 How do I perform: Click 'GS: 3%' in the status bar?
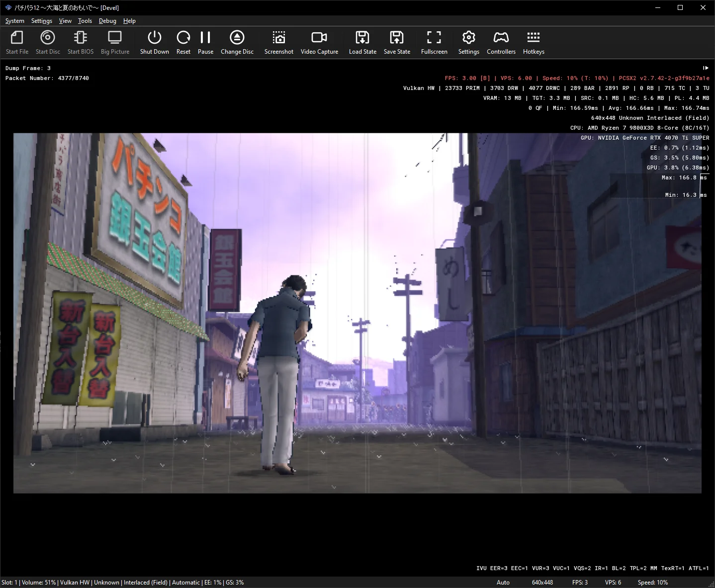[x=235, y=583]
